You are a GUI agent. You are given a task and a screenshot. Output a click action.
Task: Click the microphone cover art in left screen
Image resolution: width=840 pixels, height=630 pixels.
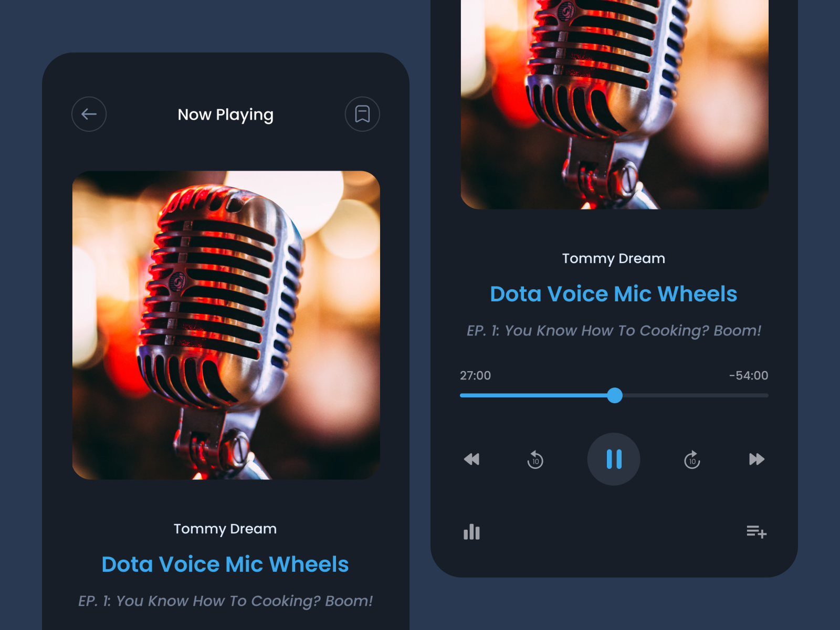click(x=226, y=325)
